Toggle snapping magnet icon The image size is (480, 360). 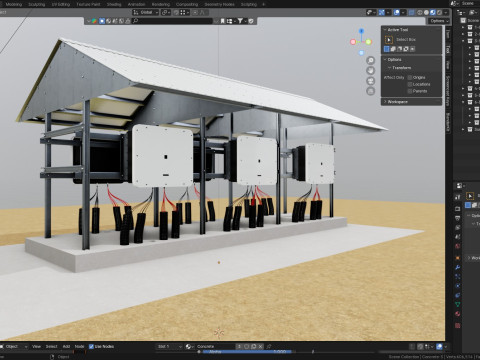pos(176,12)
